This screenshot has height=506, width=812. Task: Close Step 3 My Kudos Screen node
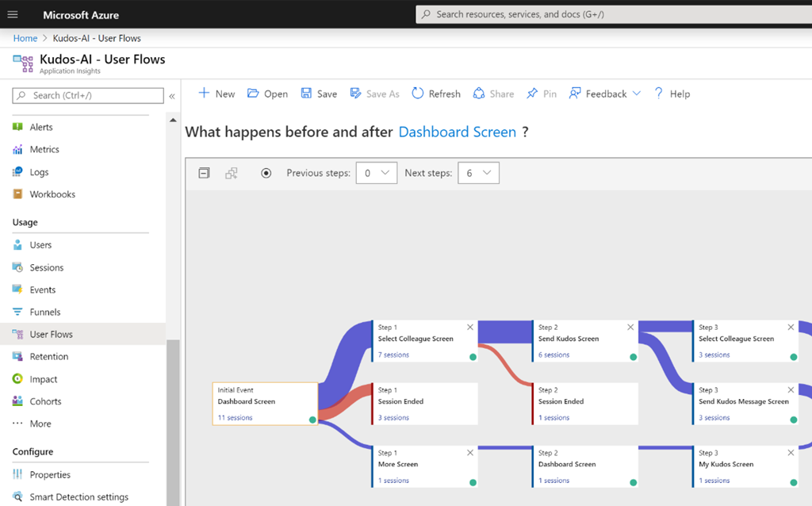(791, 453)
